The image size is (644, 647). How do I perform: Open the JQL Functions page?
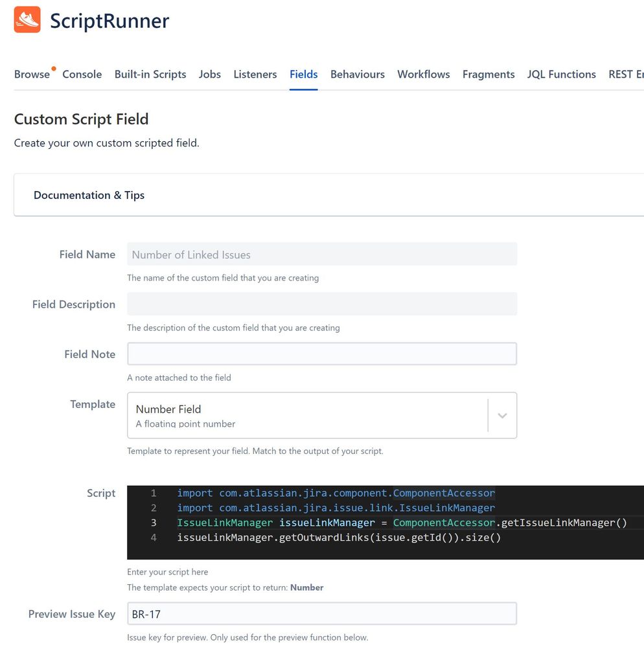[561, 74]
